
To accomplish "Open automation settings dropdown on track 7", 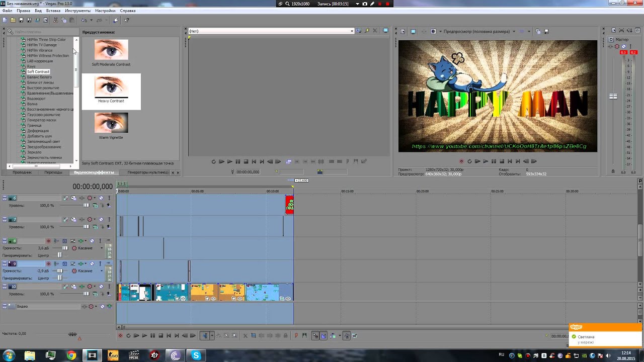I will coord(95,219).
